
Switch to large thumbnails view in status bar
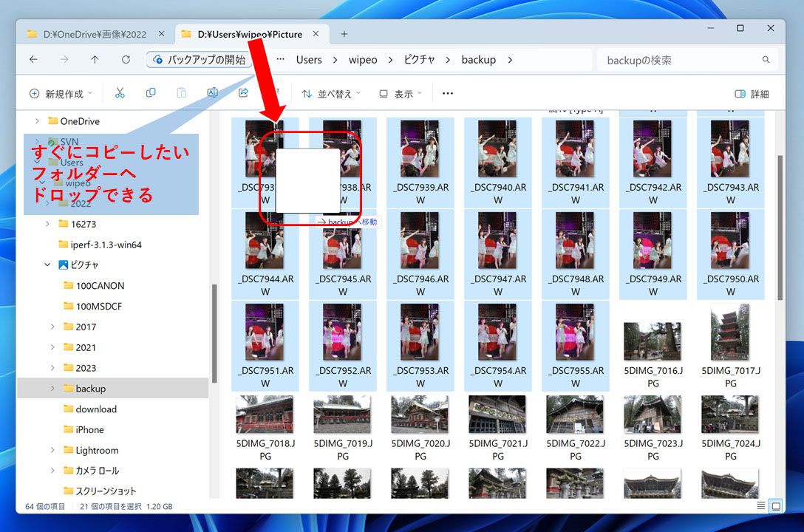pyautogui.click(x=777, y=506)
